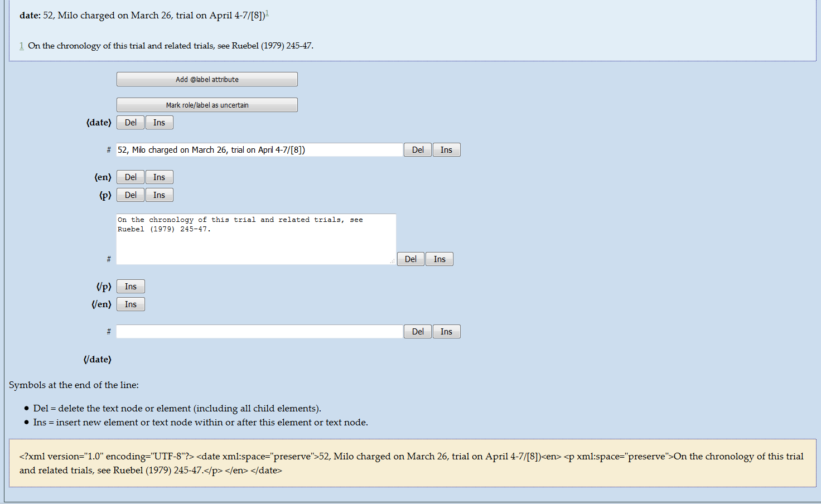Image resolution: width=821 pixels, height=504 pixels.
Task: Insert after the chronology text node
Action: (440, 259)
